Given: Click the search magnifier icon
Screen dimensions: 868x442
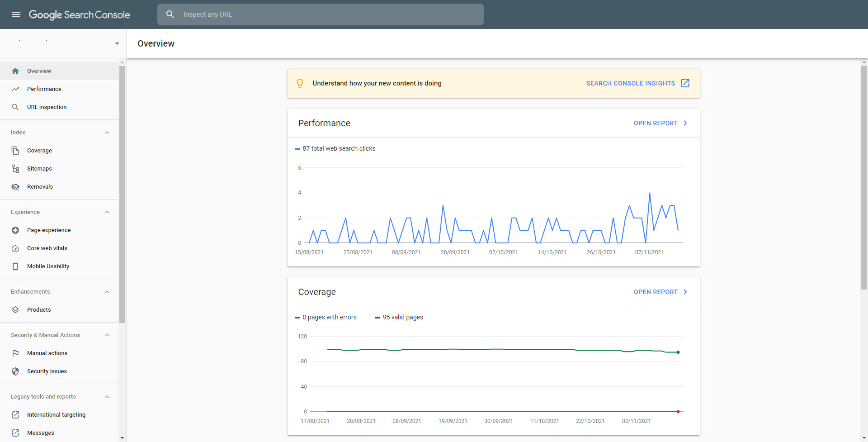Looking at the screenshot, I should 170,14.
